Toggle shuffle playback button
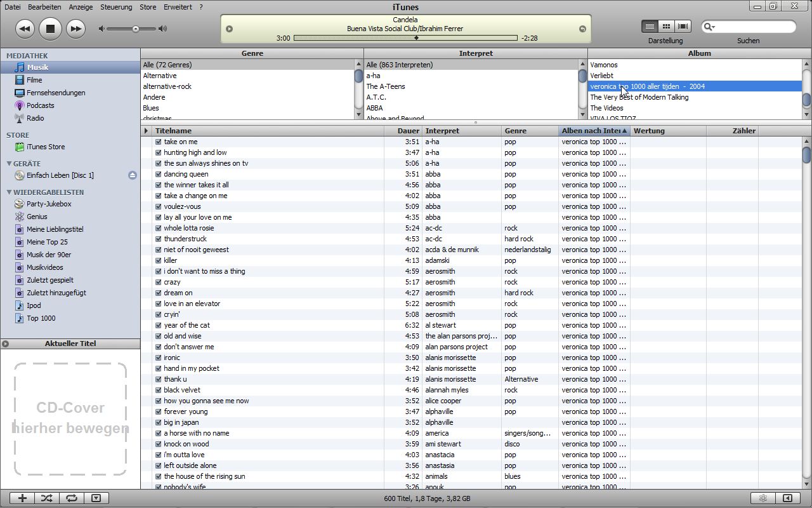Viewport: 812px width, 508px height. pyautogui.click(x=47, y=498)
